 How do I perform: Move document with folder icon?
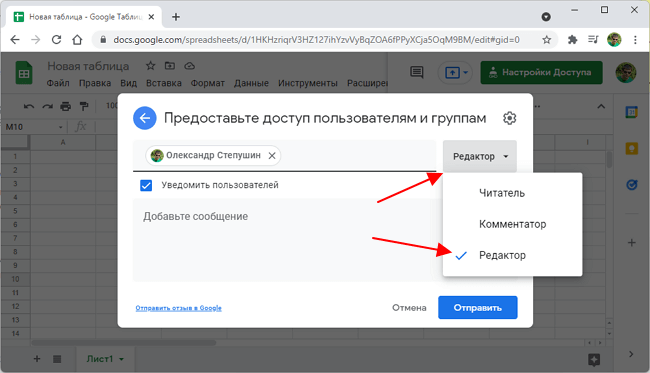pyautogui.click(x=170, y=66)
